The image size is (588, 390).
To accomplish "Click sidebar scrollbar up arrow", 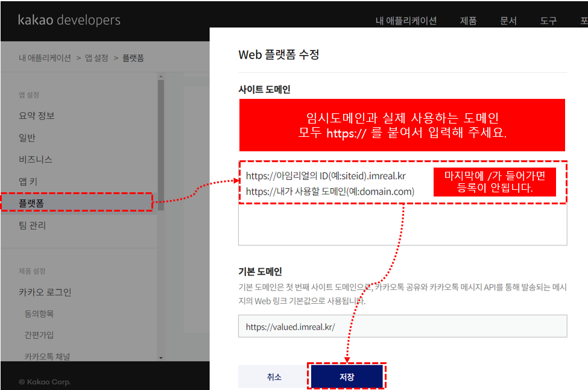I will (x=161, y=77).
